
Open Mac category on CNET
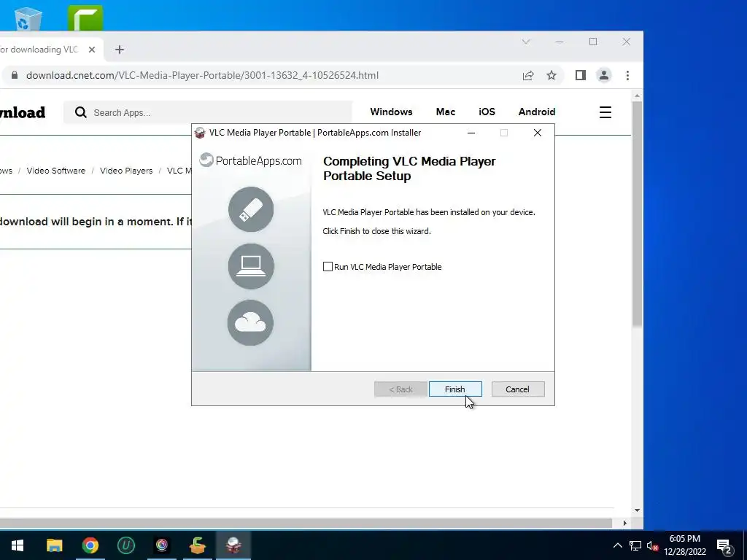(x=446, y=112)
